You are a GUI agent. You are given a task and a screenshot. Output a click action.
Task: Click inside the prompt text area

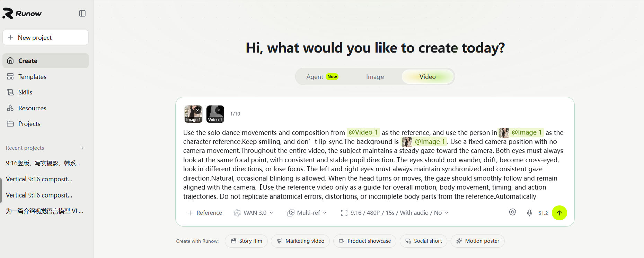pos(373,164)
